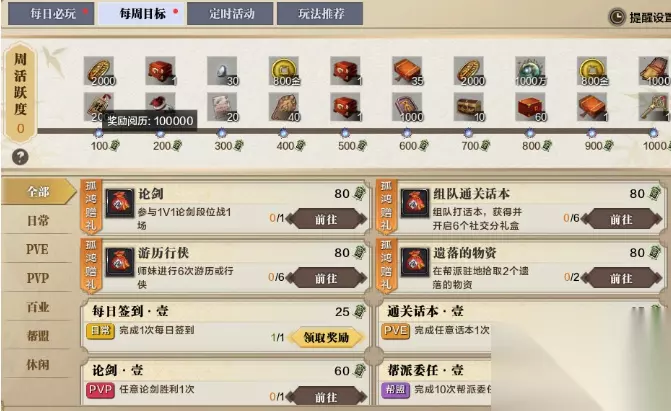The width and height of the screenshot is (671, 411).
Task: Click 前往 for 游历行侠 task
Action: (327, 279)
